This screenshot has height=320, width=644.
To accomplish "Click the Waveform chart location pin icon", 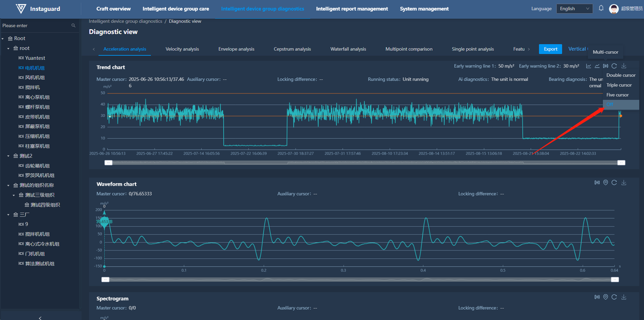I will (x=606, y=183).
